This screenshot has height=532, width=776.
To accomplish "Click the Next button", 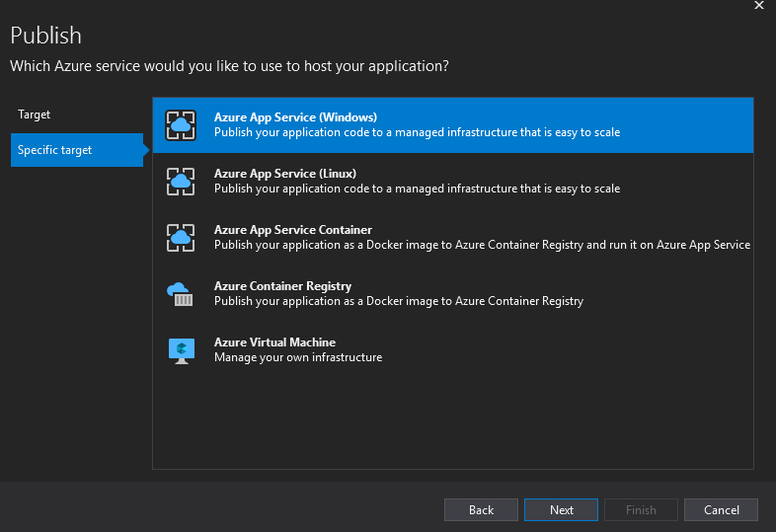I will (x=562, y=509).
